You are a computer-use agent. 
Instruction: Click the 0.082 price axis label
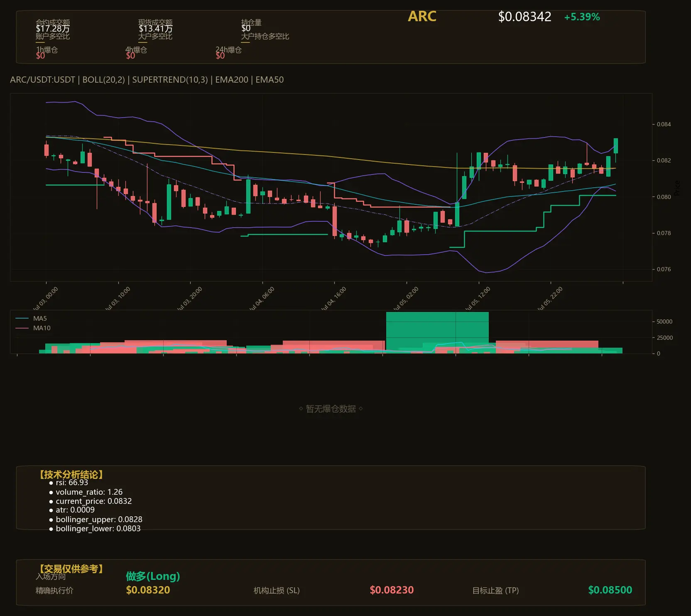click(664, 160)
